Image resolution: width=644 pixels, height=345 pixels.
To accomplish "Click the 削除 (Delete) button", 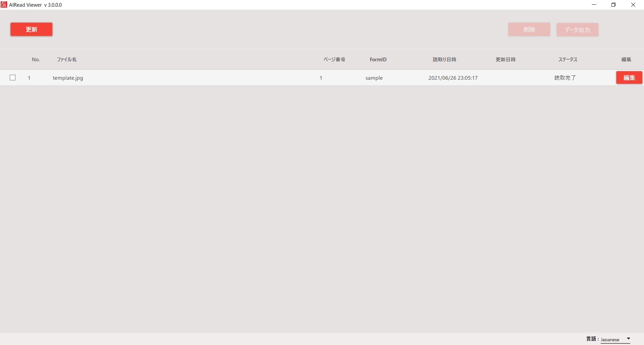I will (529, 29).
